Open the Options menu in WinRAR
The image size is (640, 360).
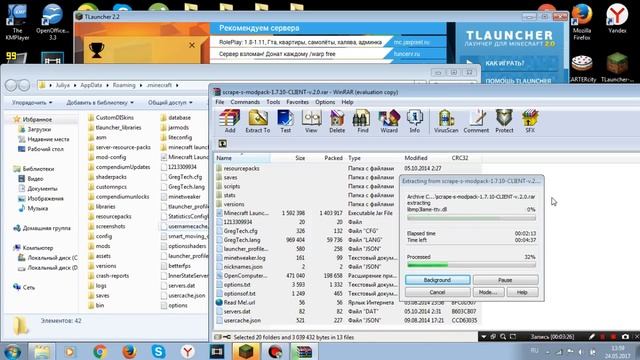325,102
